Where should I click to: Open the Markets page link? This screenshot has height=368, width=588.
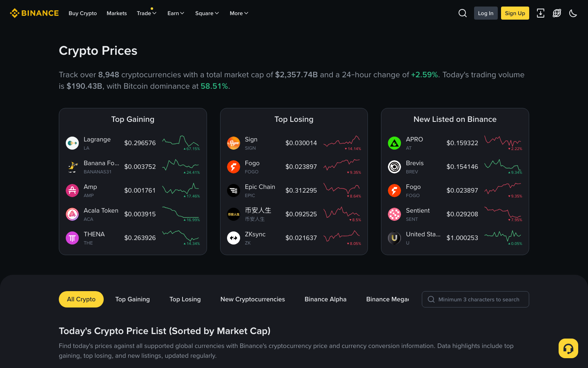116,13
